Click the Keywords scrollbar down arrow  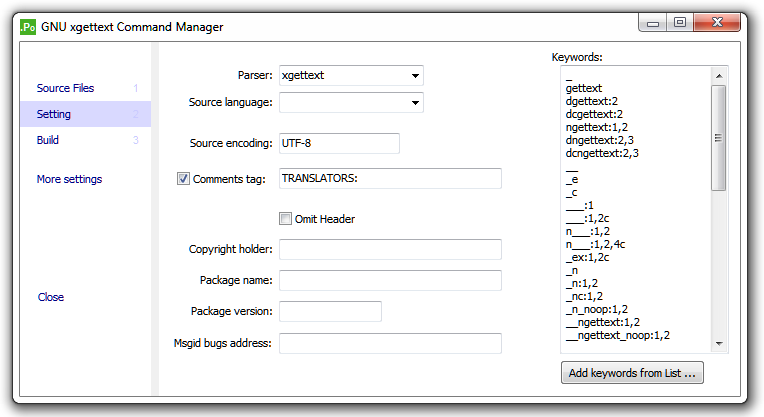[x=719, y=343]
